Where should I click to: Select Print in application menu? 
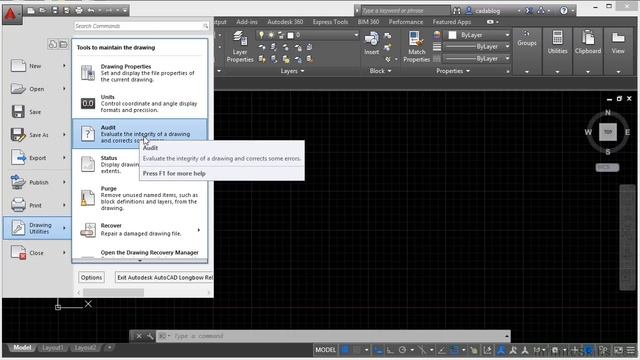click(x=38, y=205)
